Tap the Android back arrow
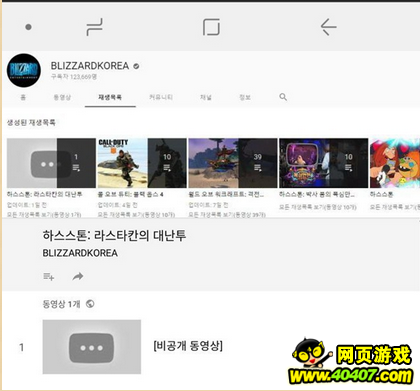The image size is (420, 391). pos(328,27)
